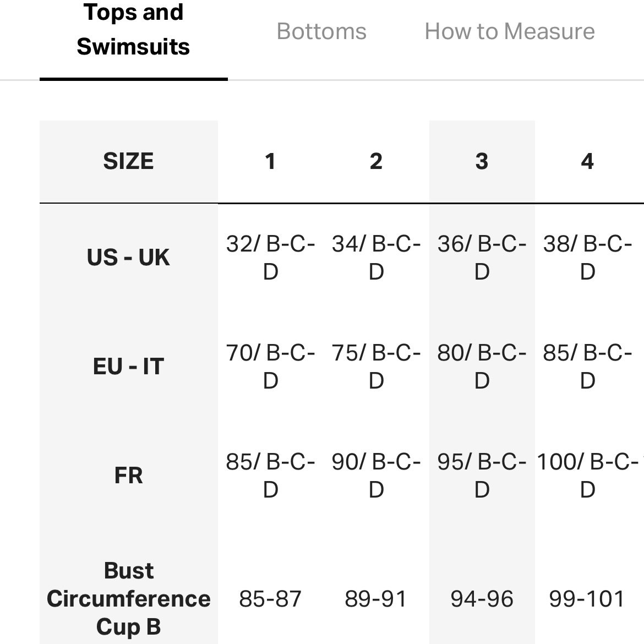Click the 36/ B-C-D US-UK cell
This screenshot has width=644, height=644.
click(x=482, y=258)
